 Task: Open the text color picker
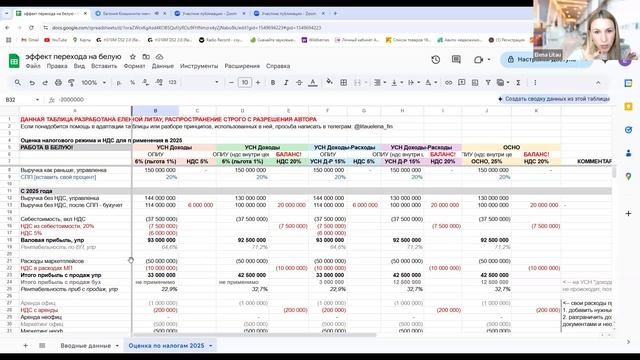(x=313, y=82)
